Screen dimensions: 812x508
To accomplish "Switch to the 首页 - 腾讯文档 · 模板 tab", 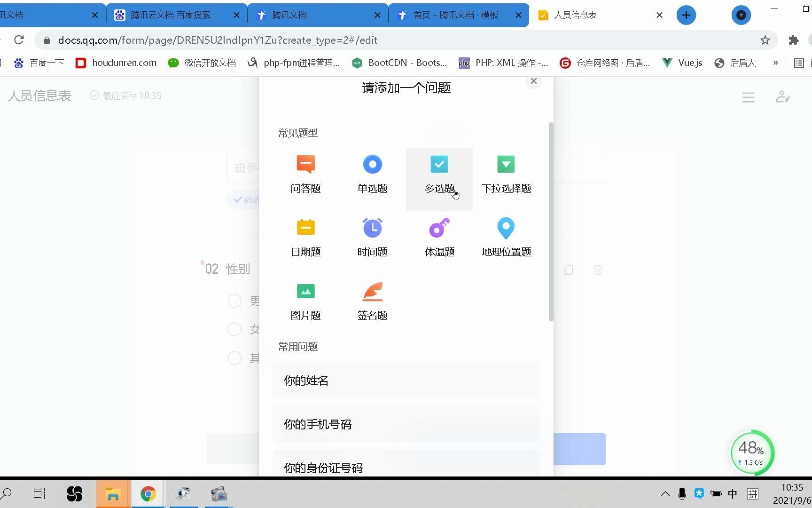I will pyautogui.click(x=459, y=15).
